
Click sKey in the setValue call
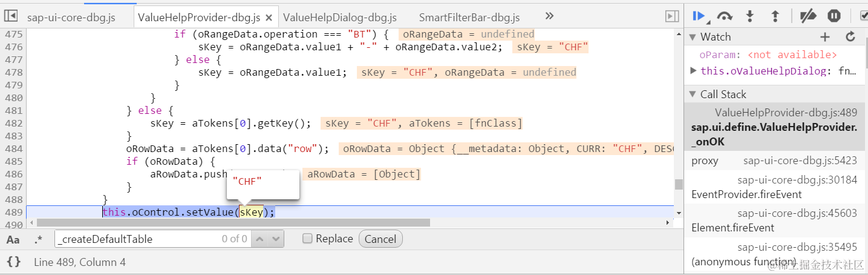tap(251, 212)
